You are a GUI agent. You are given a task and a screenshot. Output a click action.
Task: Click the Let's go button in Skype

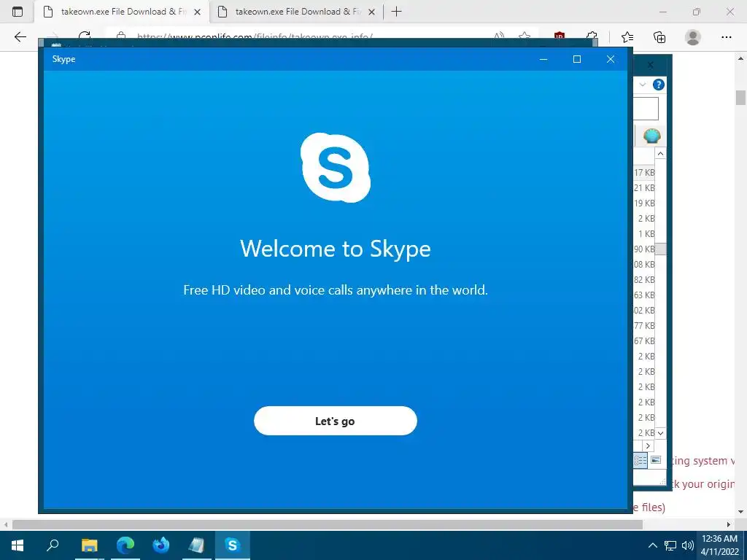336,421
